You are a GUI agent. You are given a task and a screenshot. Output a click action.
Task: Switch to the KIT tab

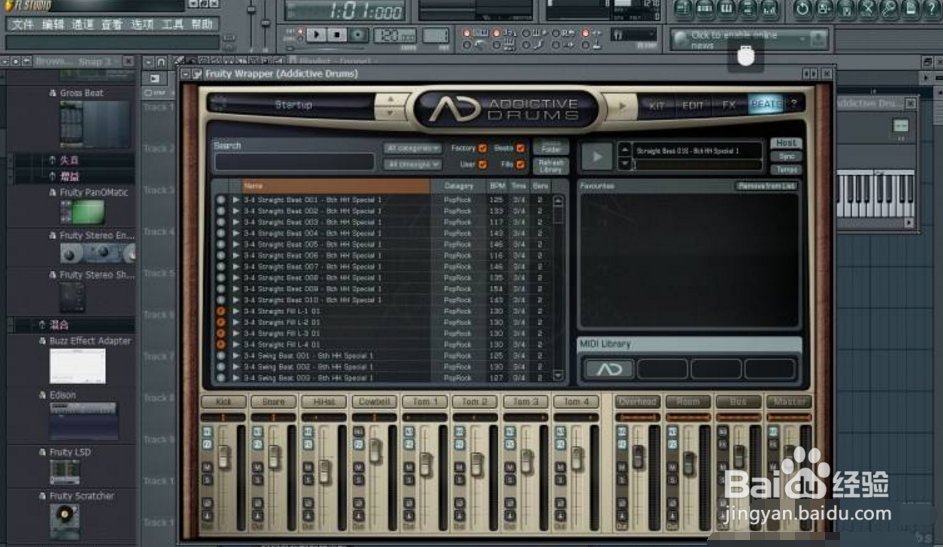tap(656, 105)
